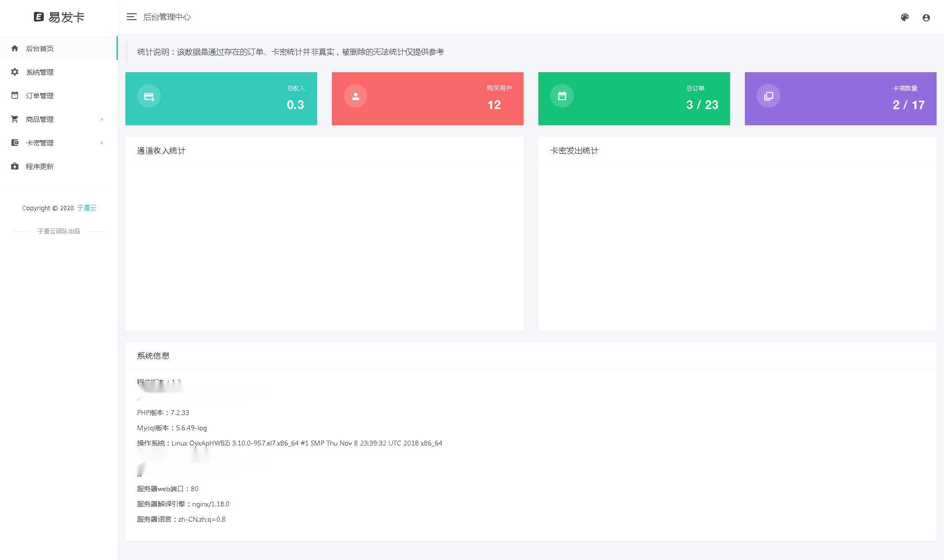The width and height of the screenshot is (944, 560).
Task: Click the 订单管理 calendar icon
Action: click(14, 96)
